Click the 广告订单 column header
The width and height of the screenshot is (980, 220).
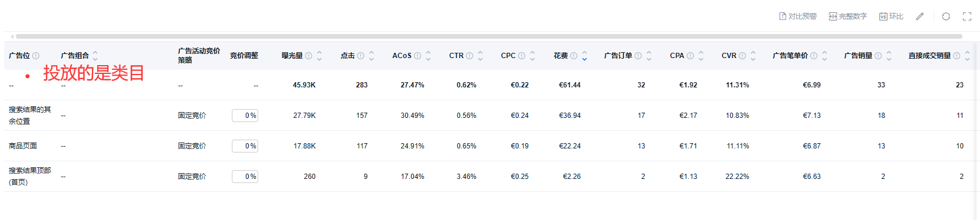click(x=618, y=56)
